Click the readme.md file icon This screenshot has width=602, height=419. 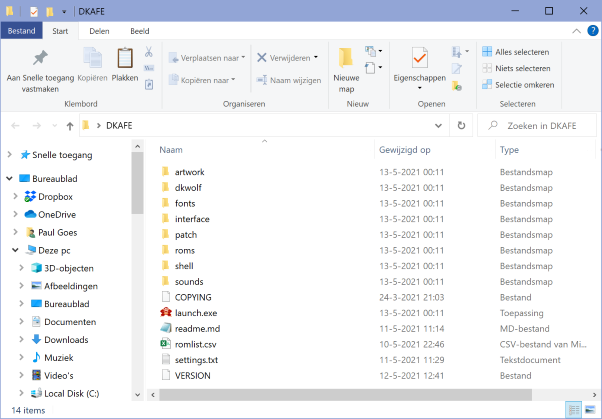click(165, 328)
